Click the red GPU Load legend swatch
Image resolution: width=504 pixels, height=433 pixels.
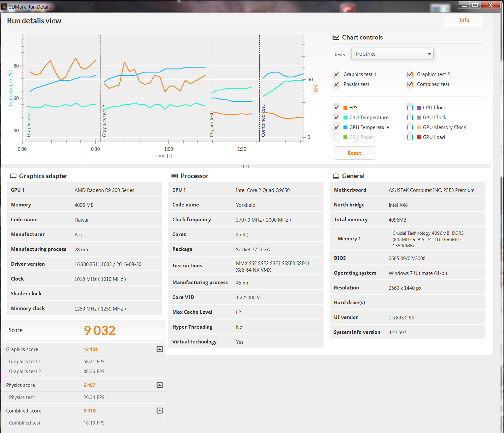coord(419,137)
